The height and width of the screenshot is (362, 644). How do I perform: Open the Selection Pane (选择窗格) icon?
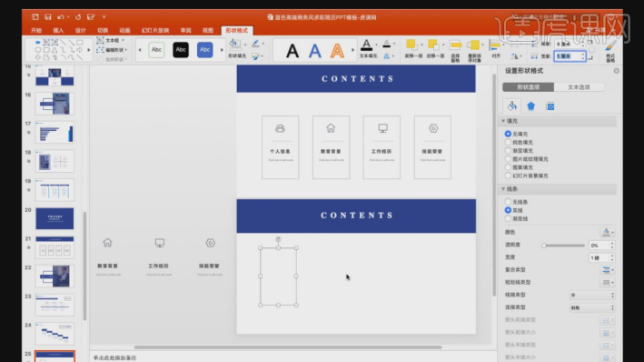[x=455, y=45]
